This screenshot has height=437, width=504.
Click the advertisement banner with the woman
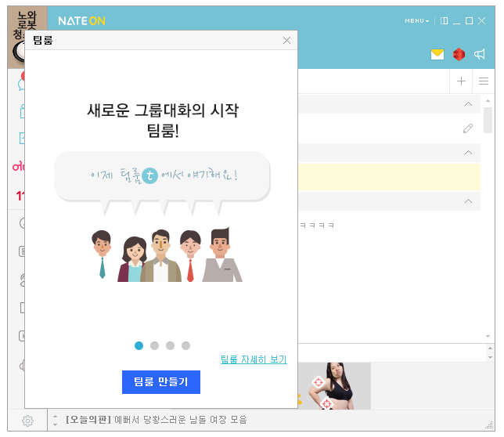pyautogui.click(x=334, y=386)
